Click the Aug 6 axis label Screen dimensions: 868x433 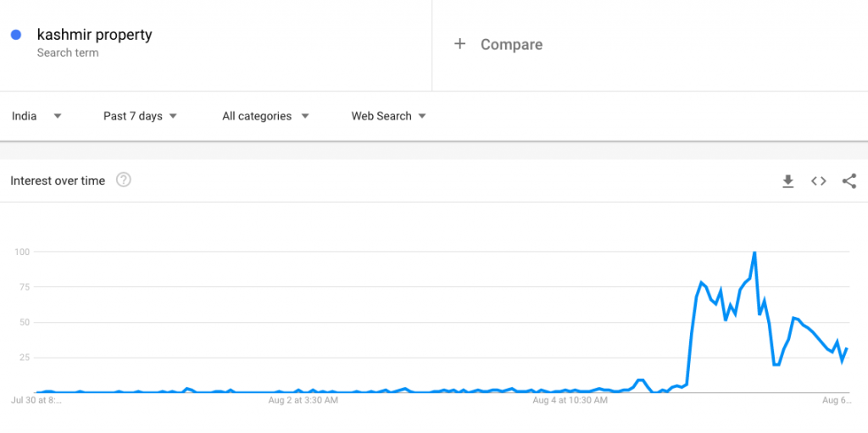click(837, 400)
